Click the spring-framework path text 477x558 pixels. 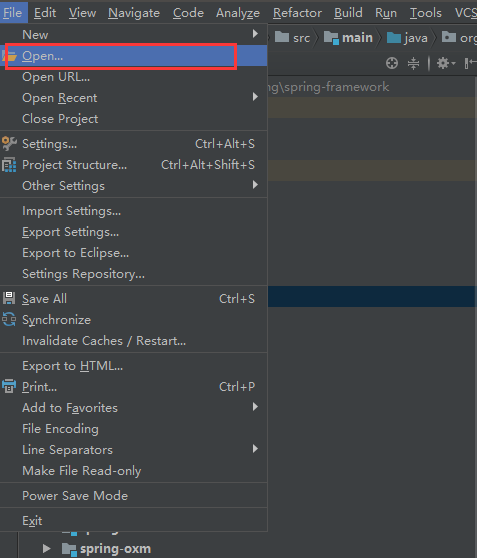pyautogui.click(x=328, y=87)
